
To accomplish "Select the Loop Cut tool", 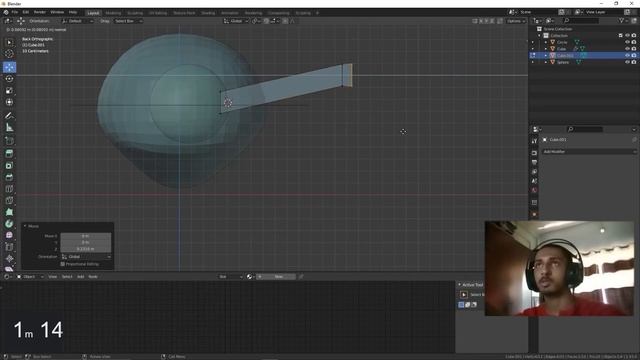I will pos(9,189).
